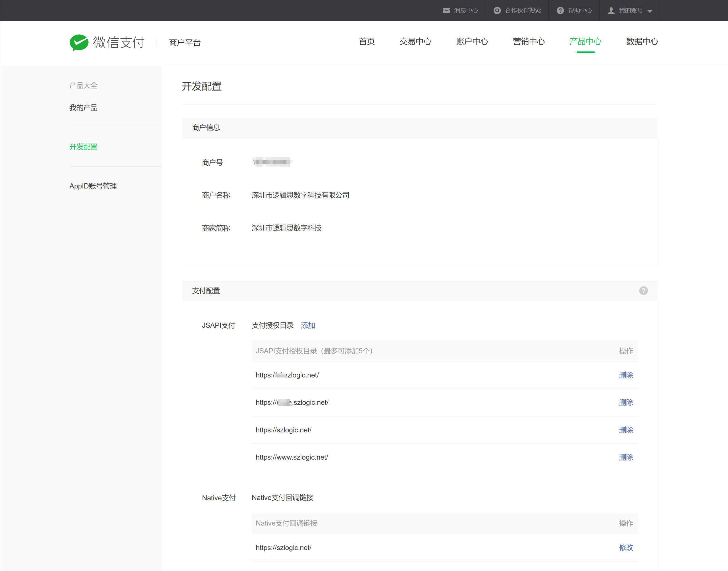728x571 pixels.
Task: Delete the https://szlogic.net/ JSAPI directory
Action: pyautogui.click(x=626, y=430)
